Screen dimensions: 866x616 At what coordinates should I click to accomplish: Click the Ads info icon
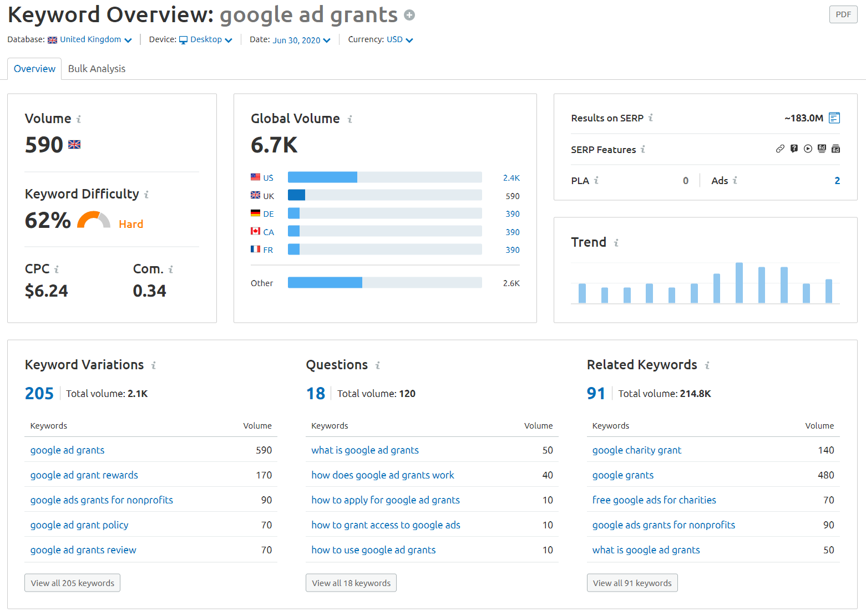(735, 181)
